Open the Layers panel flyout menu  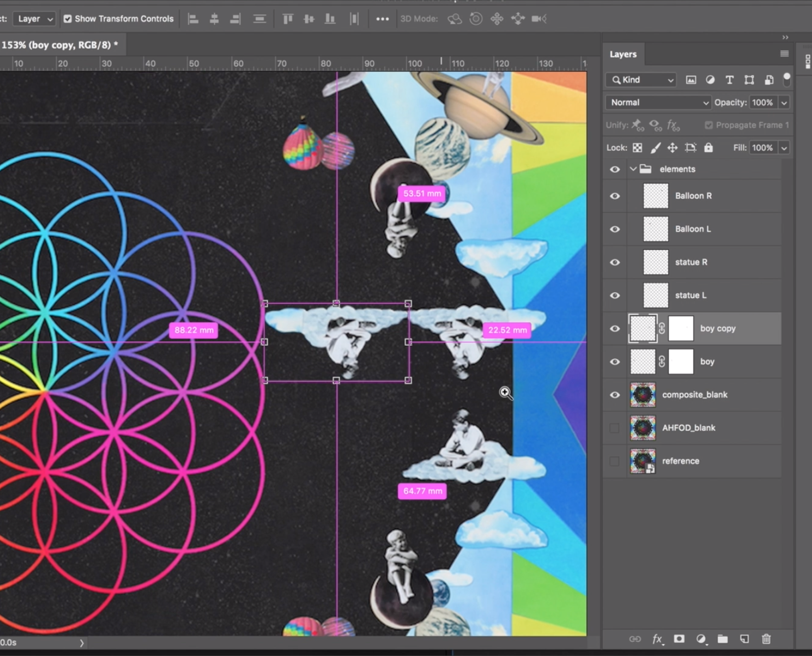784,53
